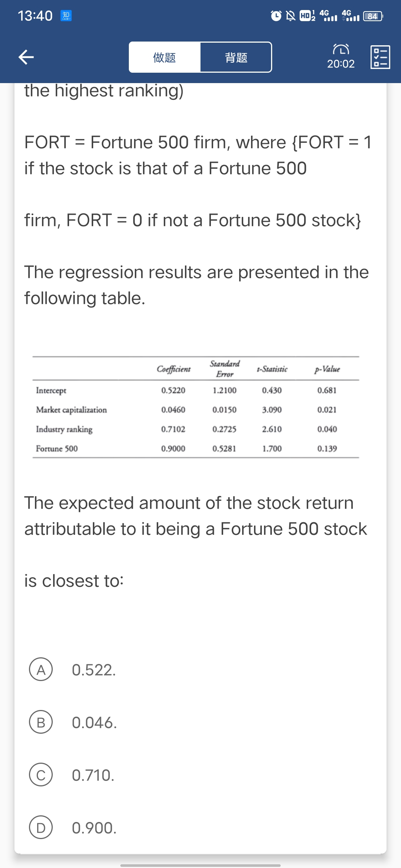Image resolution: width=401 pixels, height=868 pixels.
Task: Tap the regression results table image
Action: click(x=196, y=407)
